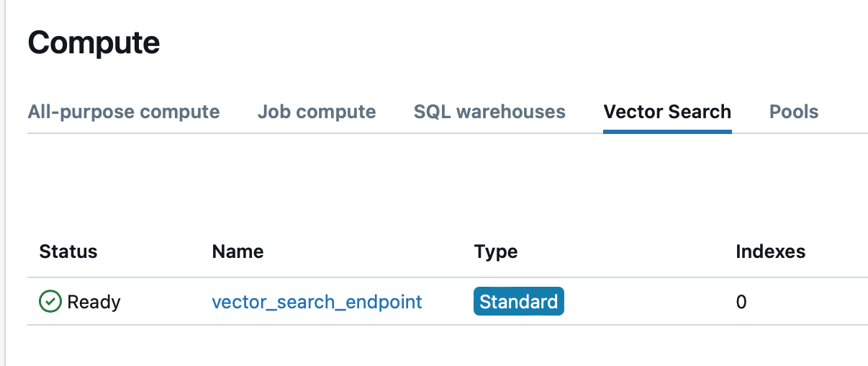Sort by the Indexes column header

click(x=770, y=251)
